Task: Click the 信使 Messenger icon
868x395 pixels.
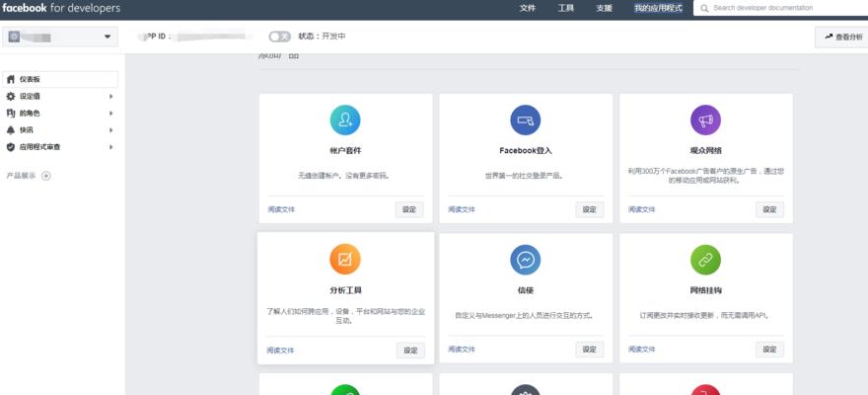Action: click(526, 260)
